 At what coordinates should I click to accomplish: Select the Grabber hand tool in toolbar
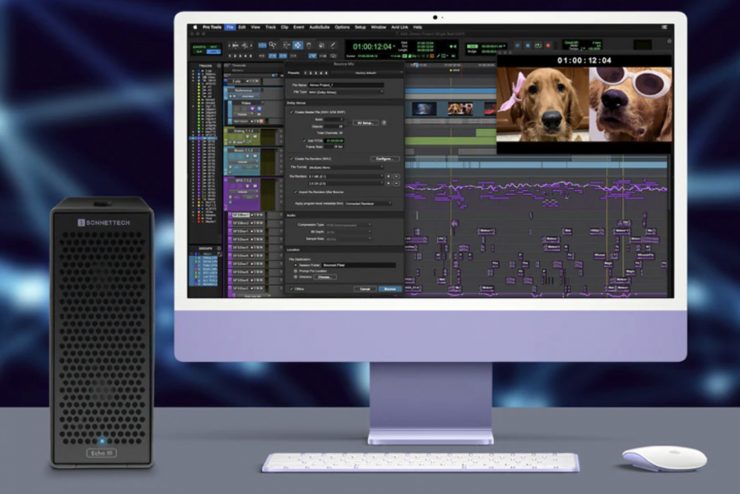(x=307, y=45)
